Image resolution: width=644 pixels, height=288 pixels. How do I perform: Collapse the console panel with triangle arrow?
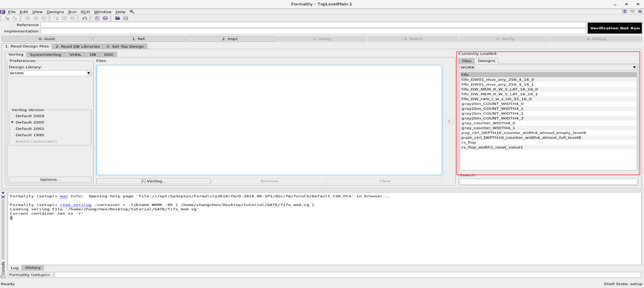coord(3,193)
